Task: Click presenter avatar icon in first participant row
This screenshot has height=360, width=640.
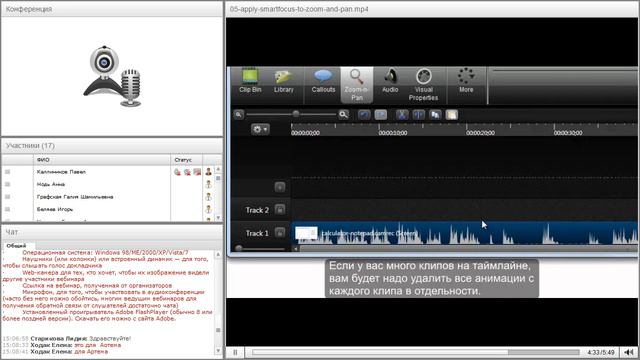Action: coord(209,172)
